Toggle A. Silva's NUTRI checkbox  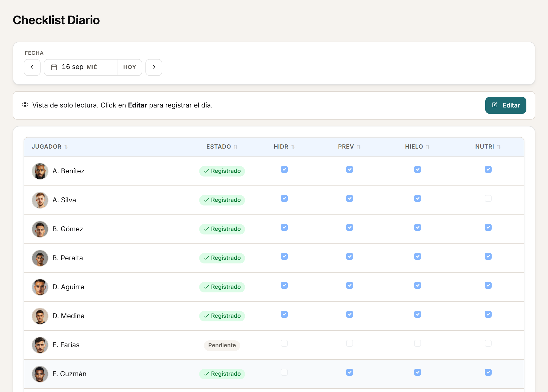488,198
